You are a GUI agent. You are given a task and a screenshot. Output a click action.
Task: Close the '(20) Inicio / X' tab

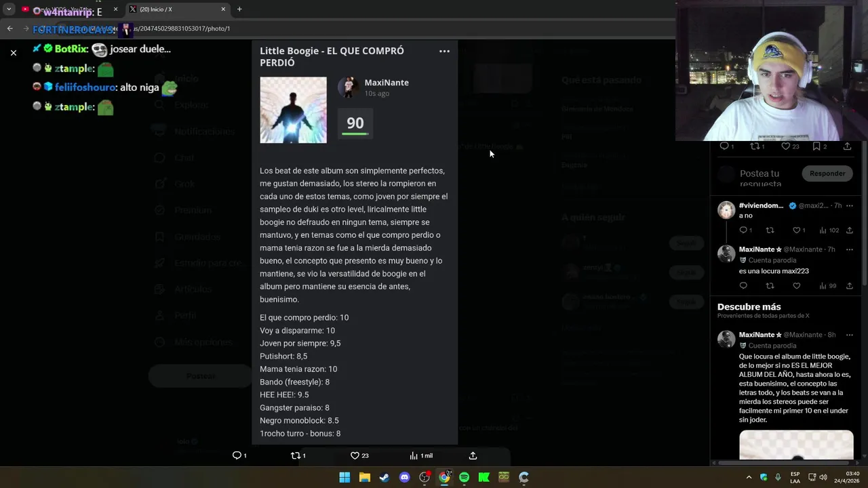pyautogui.click(x=223, y=9)
